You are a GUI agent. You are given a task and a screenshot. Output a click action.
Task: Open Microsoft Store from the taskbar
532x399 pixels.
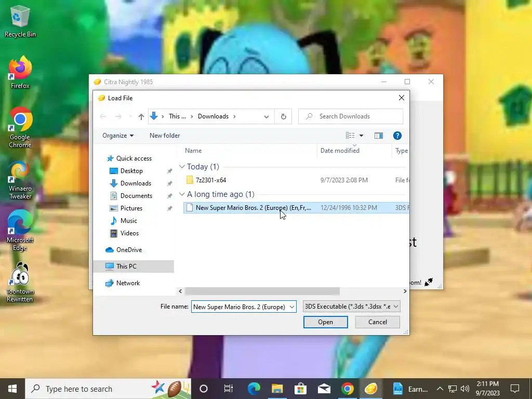pos(300,389)
